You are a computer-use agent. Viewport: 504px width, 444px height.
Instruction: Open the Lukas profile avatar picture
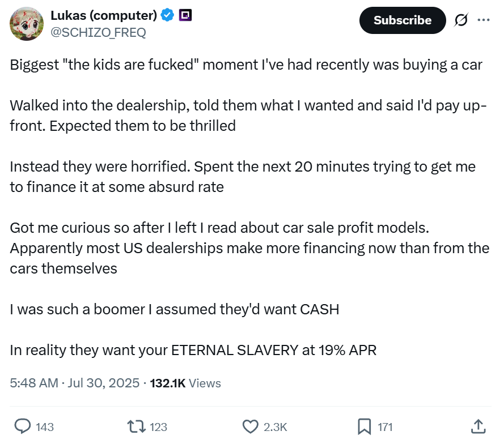(x=27, y=24)
